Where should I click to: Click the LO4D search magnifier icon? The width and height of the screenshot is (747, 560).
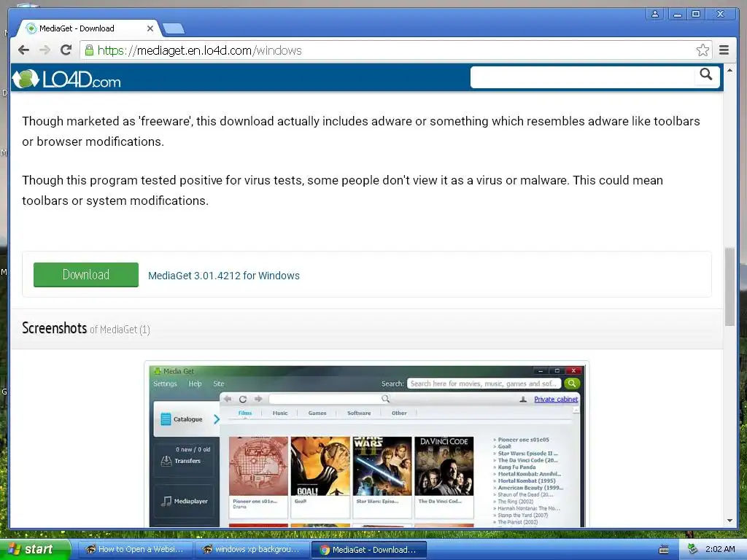706,74
